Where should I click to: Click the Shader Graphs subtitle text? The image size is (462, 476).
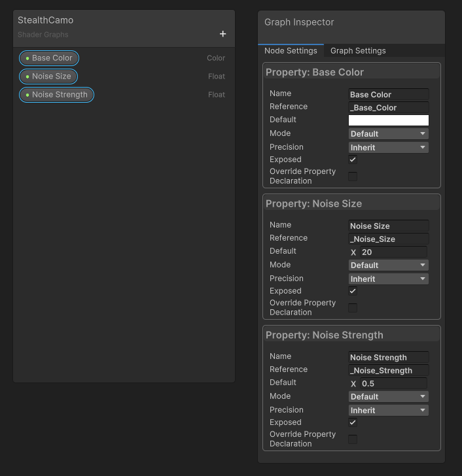pyautogui.click(x=43, y=35)
